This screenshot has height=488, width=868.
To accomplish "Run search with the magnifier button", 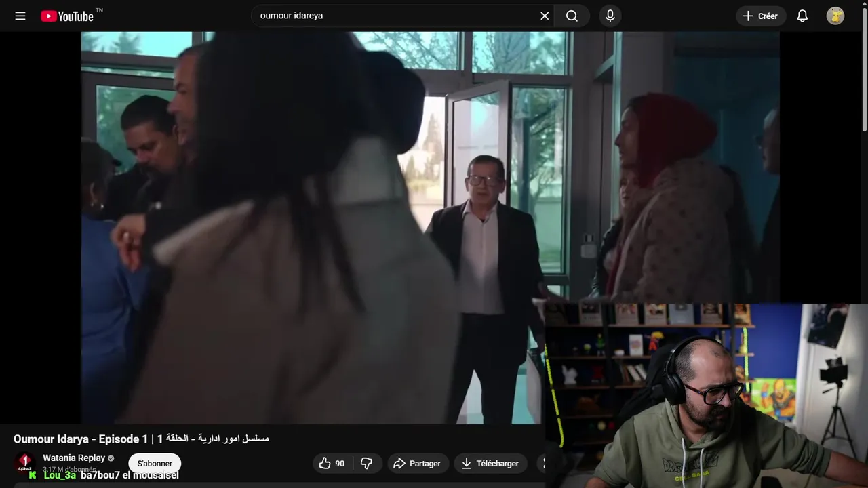I will [x=572, y=16].
